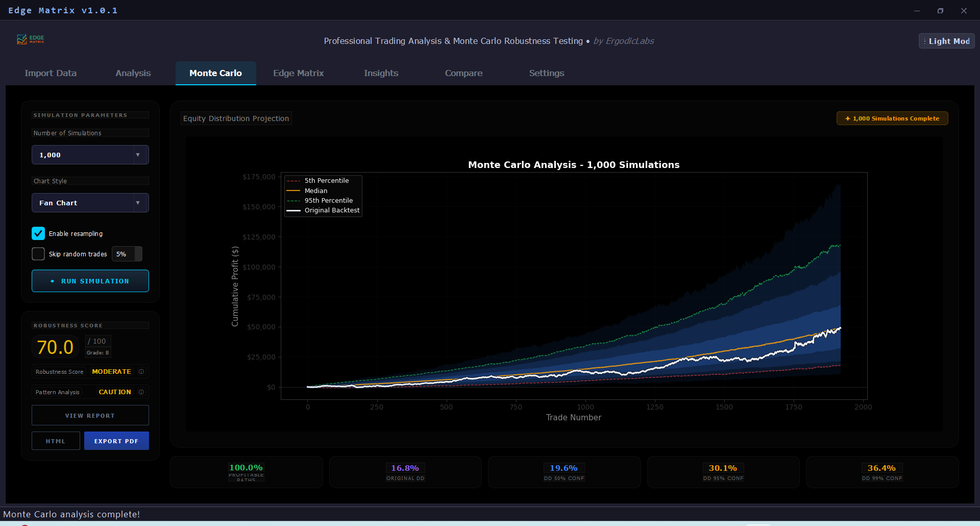
Task: Click the 70.0 robustness score value
Action: (56, 347)
